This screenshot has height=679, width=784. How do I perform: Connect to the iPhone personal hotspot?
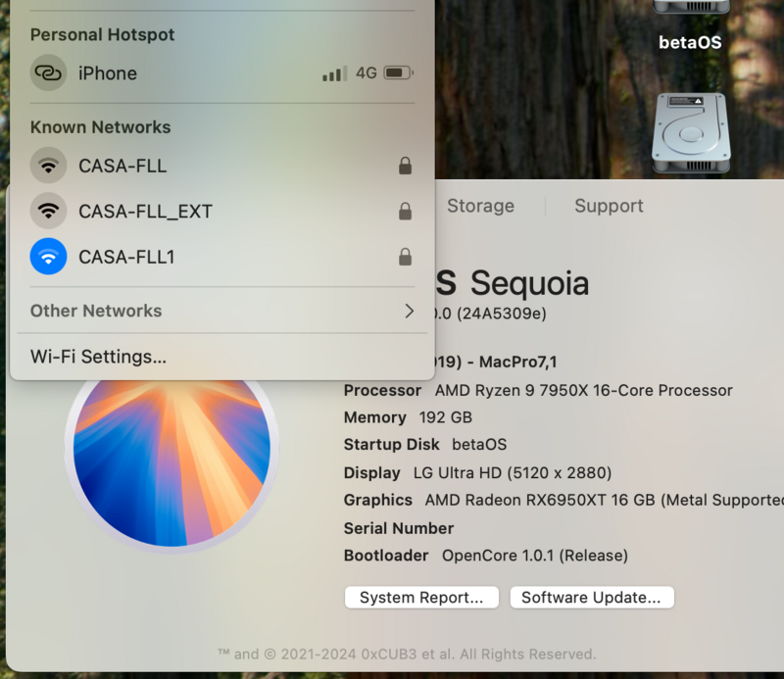click(x=222, y=73)
